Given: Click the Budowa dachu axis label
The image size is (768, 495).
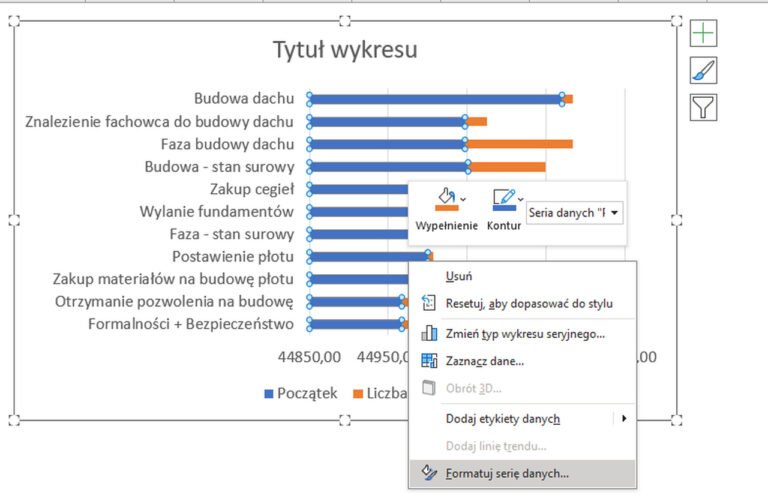Looking at the screenshot, I should 244,98.
